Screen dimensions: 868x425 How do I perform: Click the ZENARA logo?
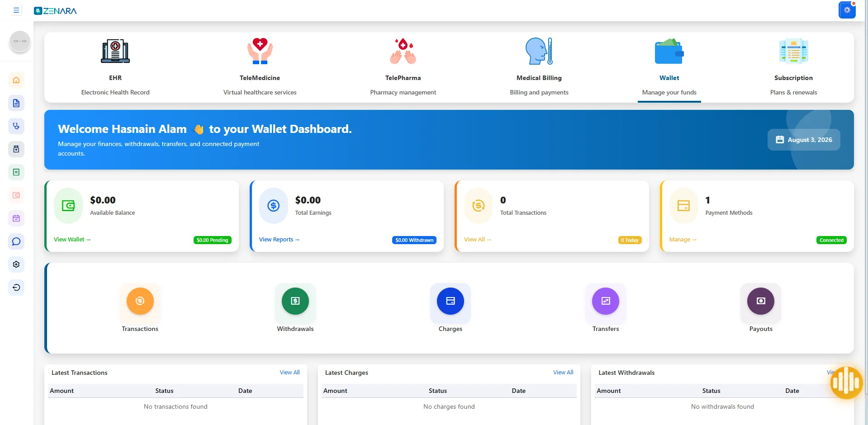tap(55, 11)
